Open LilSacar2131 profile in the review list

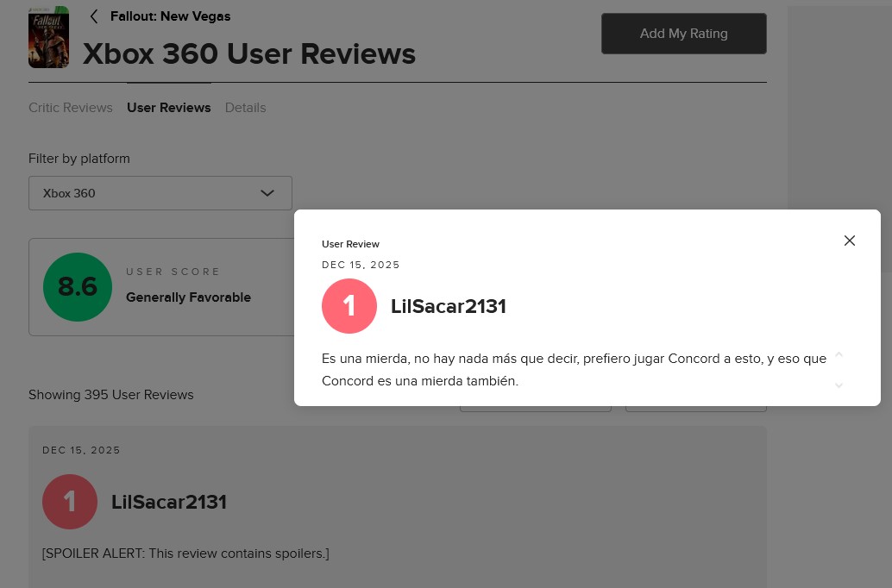[169, 502]
